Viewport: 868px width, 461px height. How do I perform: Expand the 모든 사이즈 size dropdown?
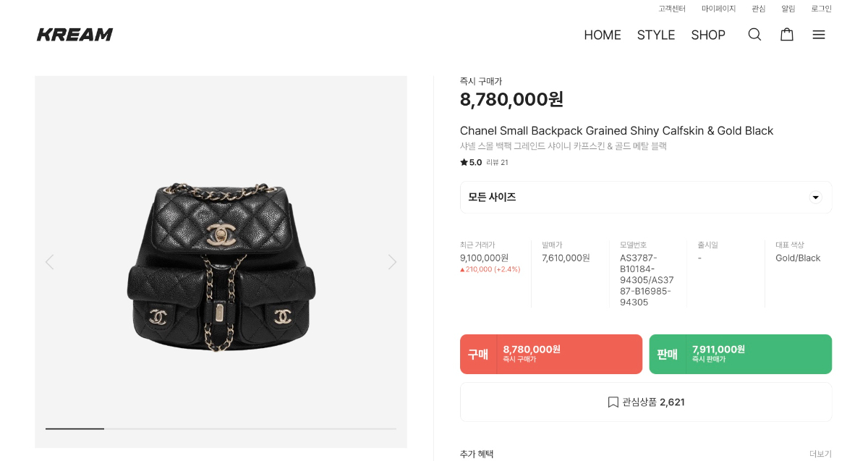(637, 197)
